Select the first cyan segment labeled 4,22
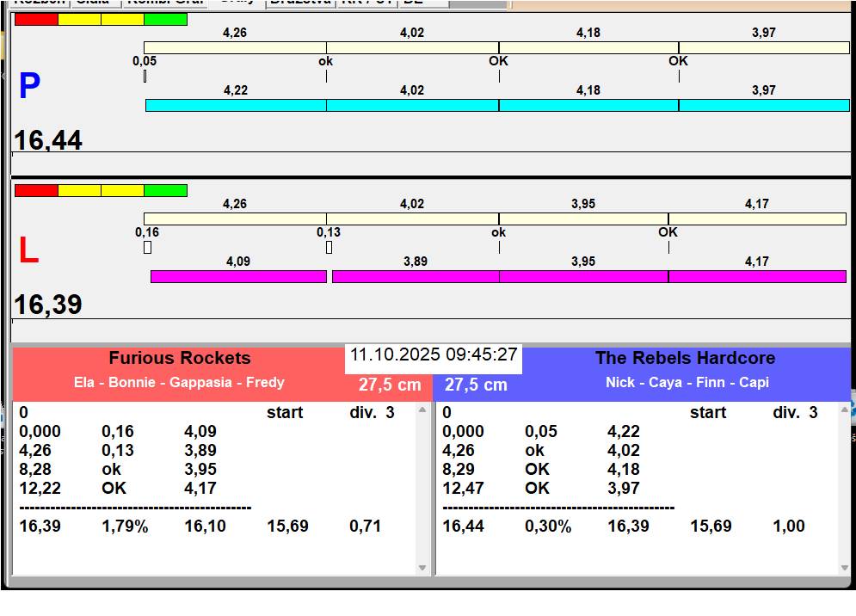 (x=236, y=105)
